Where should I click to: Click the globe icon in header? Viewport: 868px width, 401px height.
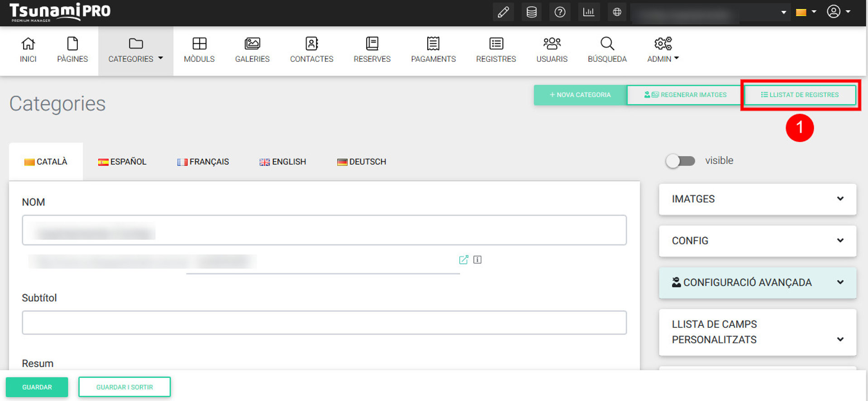pyautogui.click(x=617, y=12)
